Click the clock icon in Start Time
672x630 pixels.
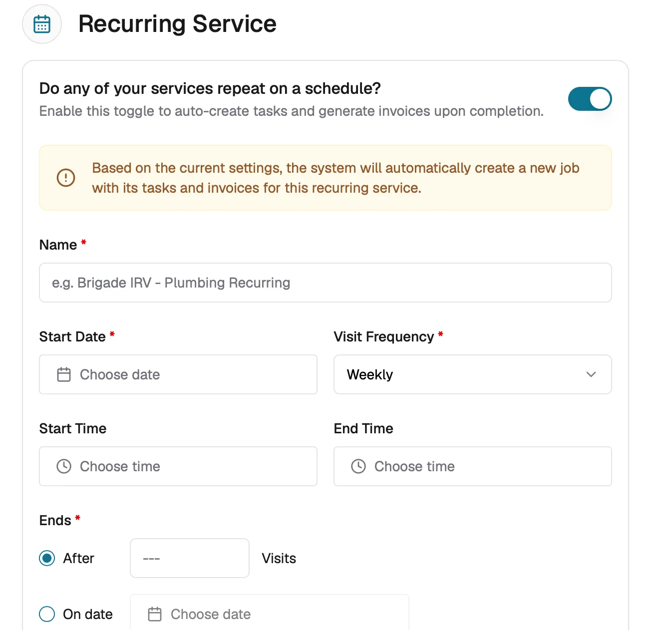[64, 466]
